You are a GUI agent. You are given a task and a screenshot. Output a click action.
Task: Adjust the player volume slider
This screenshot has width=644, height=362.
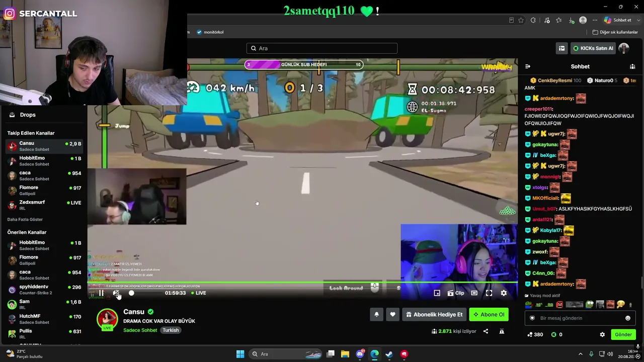coord(131,293)
